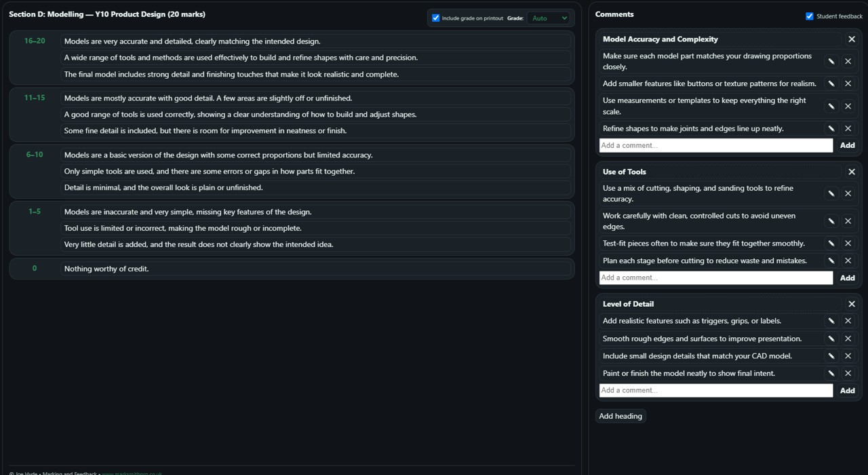This screenshot has width=868, height=475.
Task: Toggle the 'Student feedback' checkbox
Action: pyautogui.click(x=809, y=16)
